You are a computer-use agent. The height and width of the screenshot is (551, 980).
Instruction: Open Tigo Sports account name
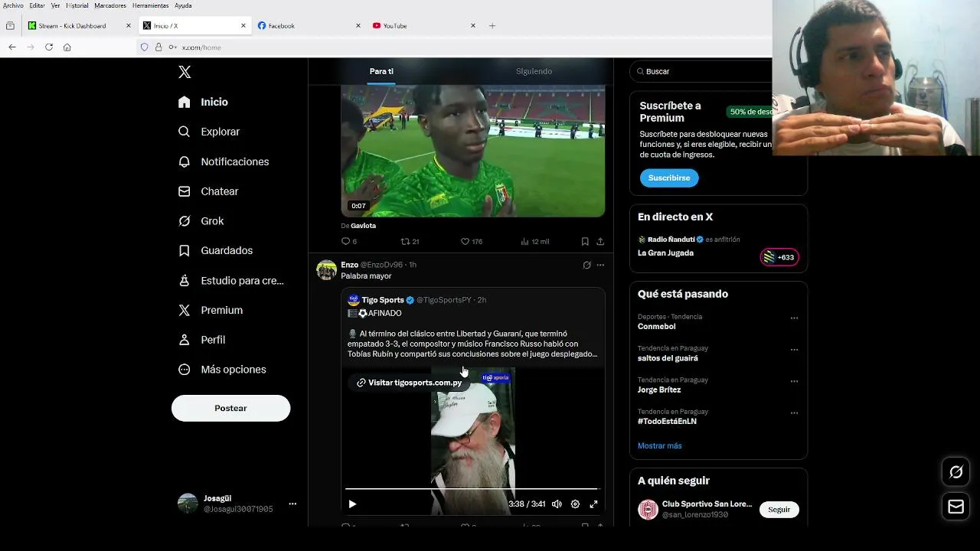click(383, 300)
